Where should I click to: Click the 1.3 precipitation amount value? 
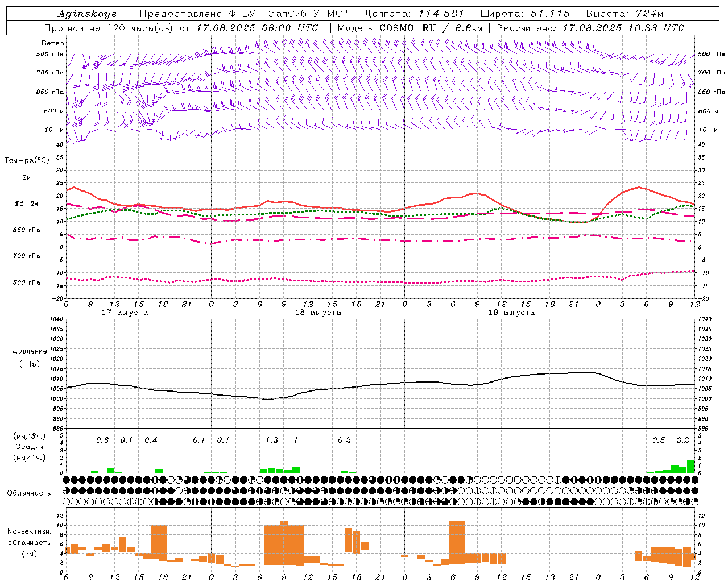point(272,440)
